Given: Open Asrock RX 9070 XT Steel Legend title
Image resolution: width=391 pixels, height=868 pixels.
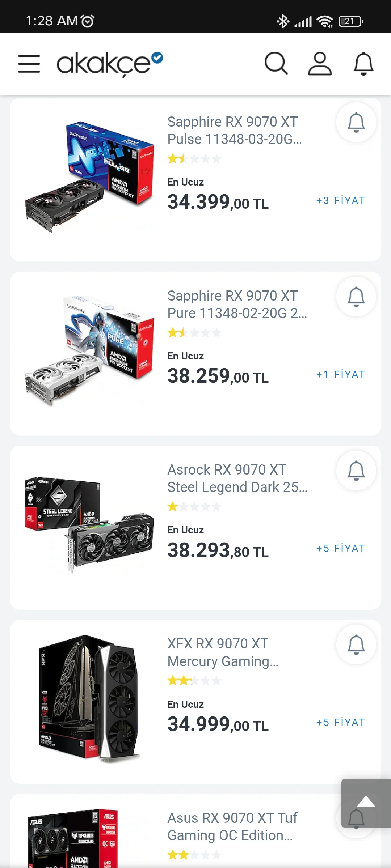Looking at the screenshot, I should (237, 478).
